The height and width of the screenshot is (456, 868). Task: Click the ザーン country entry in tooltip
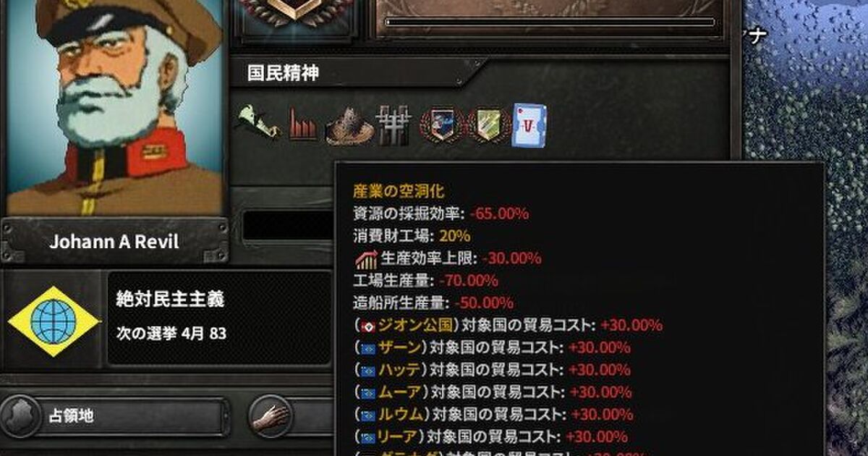[x=399, y=347]
